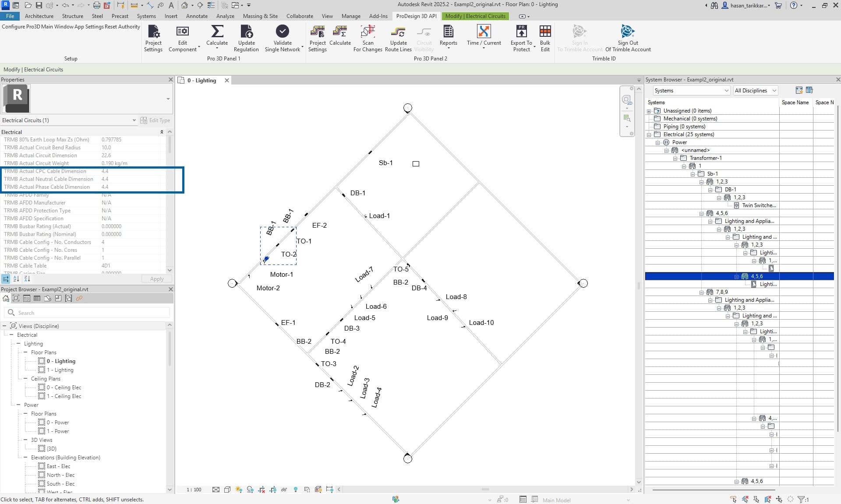Switch to the ProDesign 3D API tab

coord(416,16)
